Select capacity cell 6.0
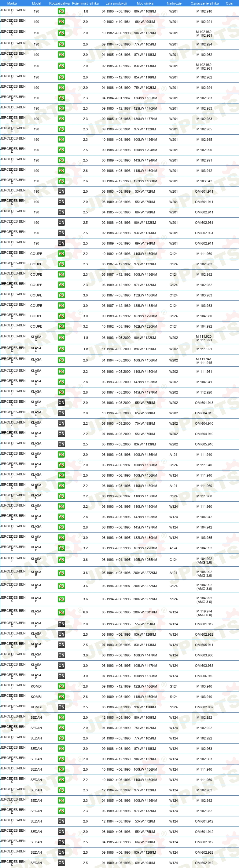This screenshot has height=868, width=239. 85,612
